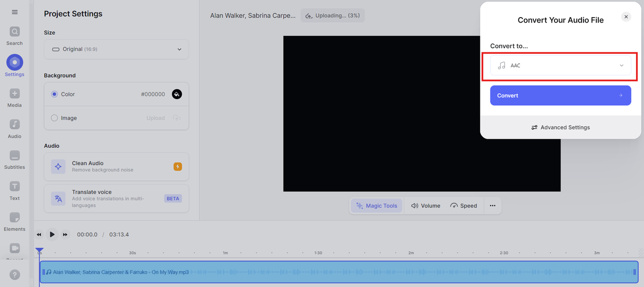Open Search in the sidebar
This screenshot has width=644, height=287.
15,36
